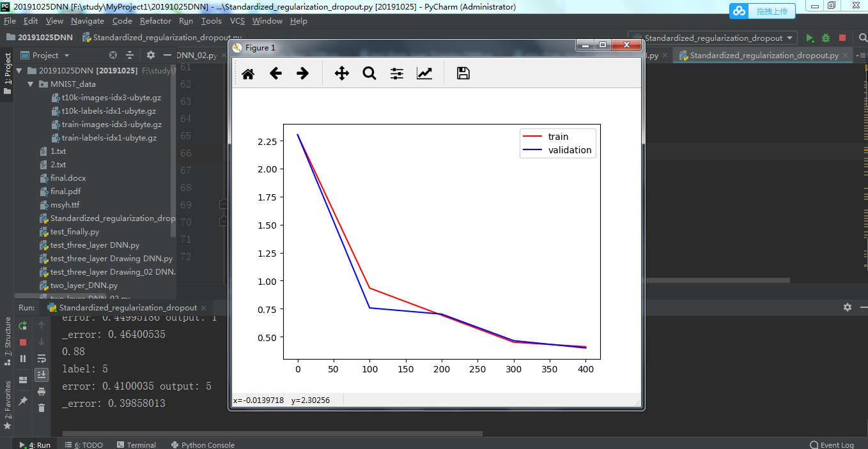The image size is (868, 449).
Task: Pause output in Run panel
Action: pyautogui.click(x=23, y=359)
